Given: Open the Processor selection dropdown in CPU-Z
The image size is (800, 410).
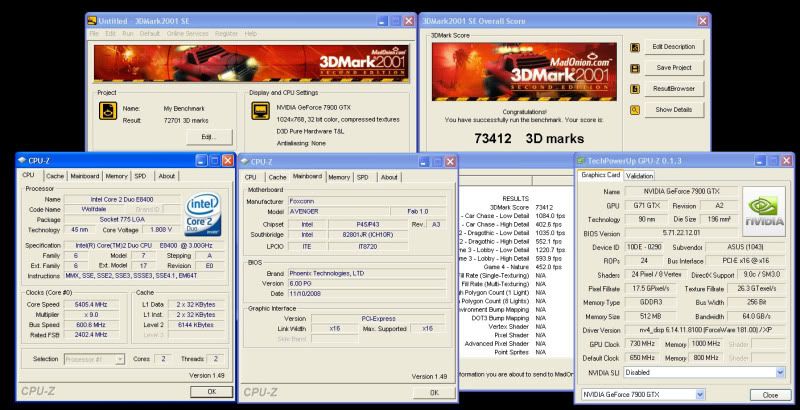Looking at the screenshot, I should (x=120, y=359).
